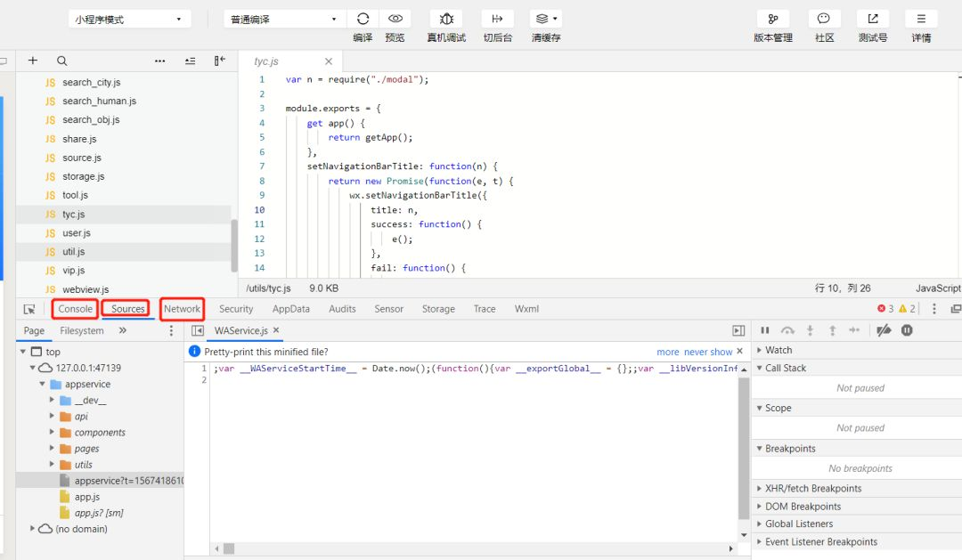
Task: Click the JavaScript language status entry
Action: 938,288
